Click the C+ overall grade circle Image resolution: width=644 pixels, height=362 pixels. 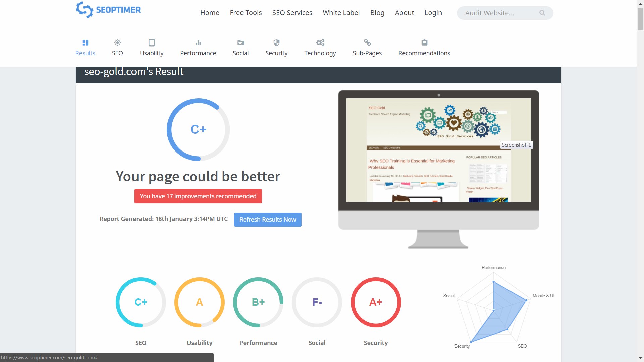(198, 129)
